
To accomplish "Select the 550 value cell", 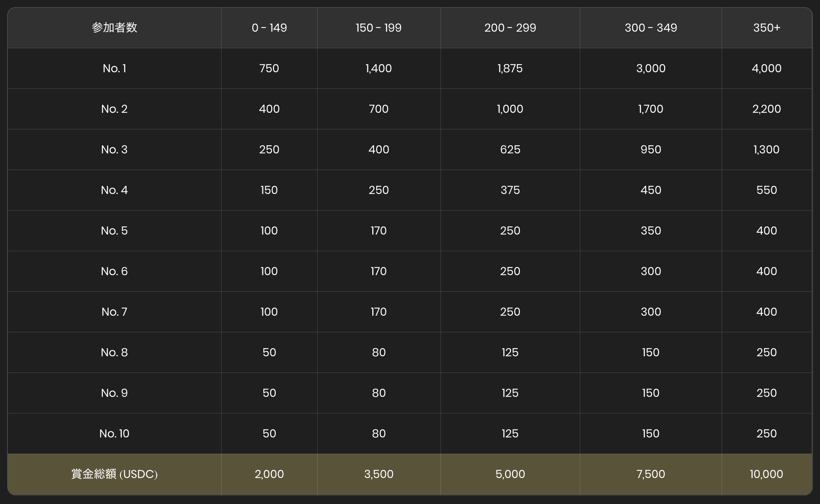I will point(766,190).
